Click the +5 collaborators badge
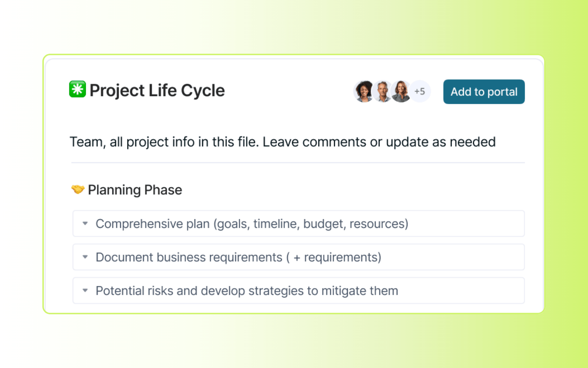This screenshot has height=368, width=588. point(420,91)
